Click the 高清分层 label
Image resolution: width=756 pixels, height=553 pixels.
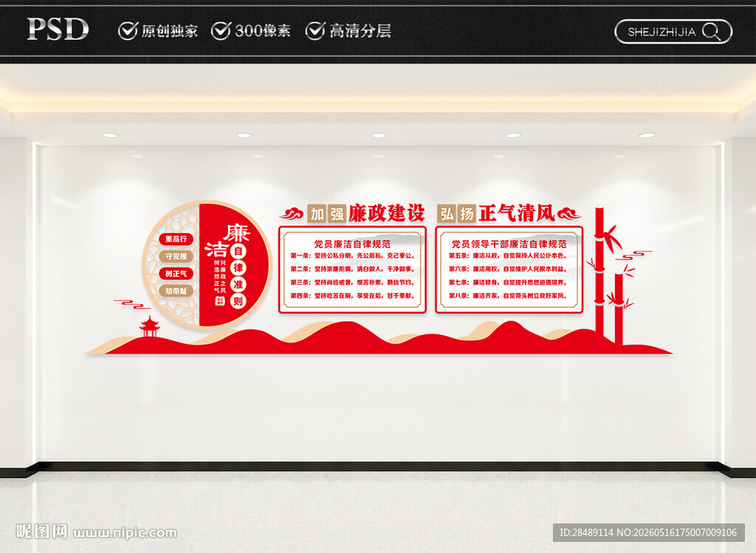[360, 31]
